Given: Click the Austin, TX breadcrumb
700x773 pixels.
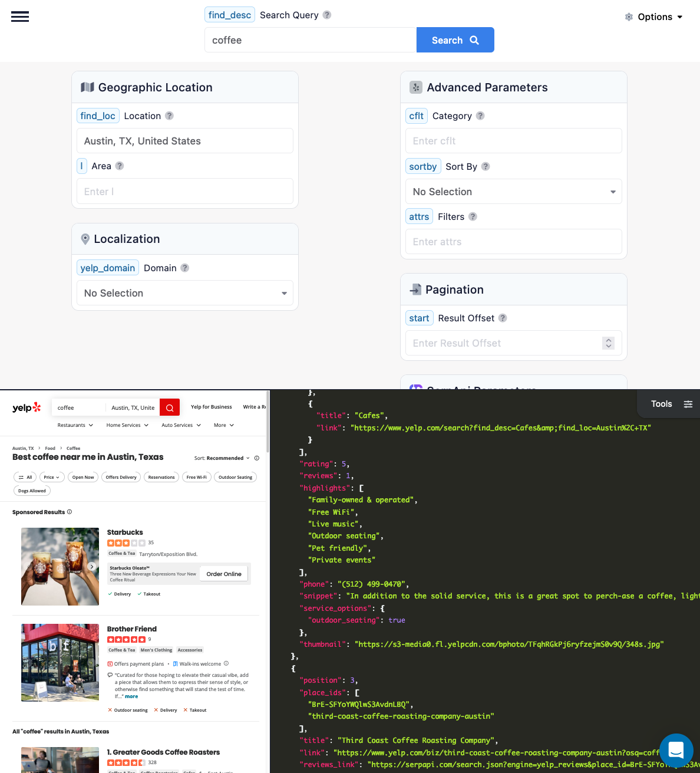Looking at the screenshot, I should tap(23, 448).
